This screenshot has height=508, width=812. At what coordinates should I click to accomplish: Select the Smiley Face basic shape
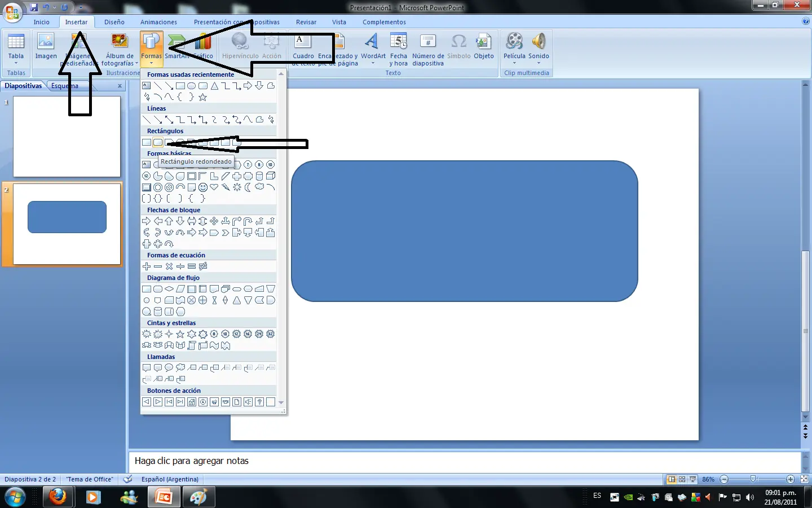pos(203,187)
